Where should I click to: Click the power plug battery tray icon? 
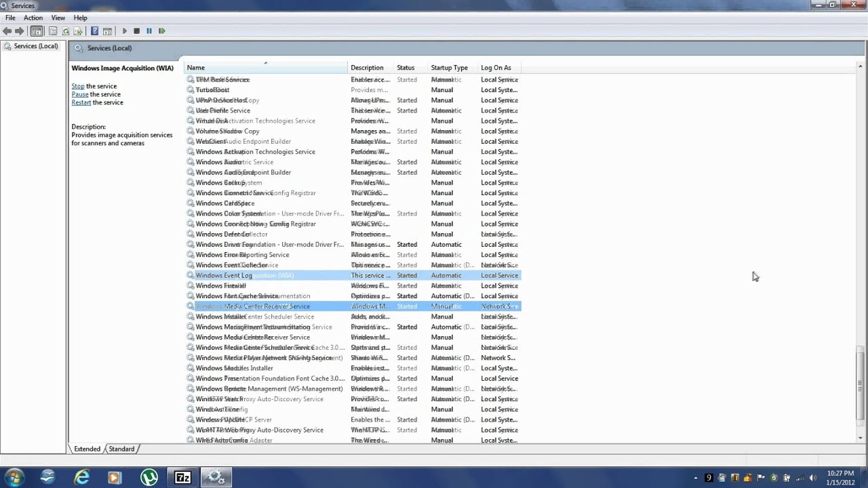787,478
